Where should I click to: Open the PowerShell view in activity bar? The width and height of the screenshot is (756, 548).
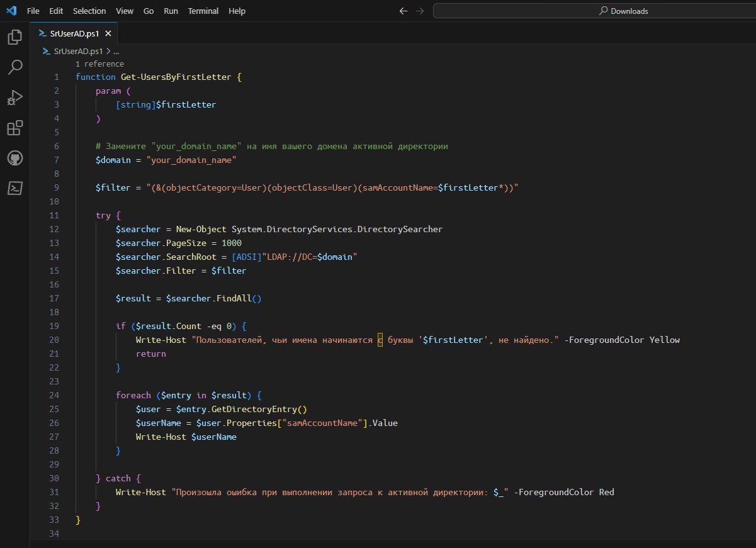click(14, 187)
